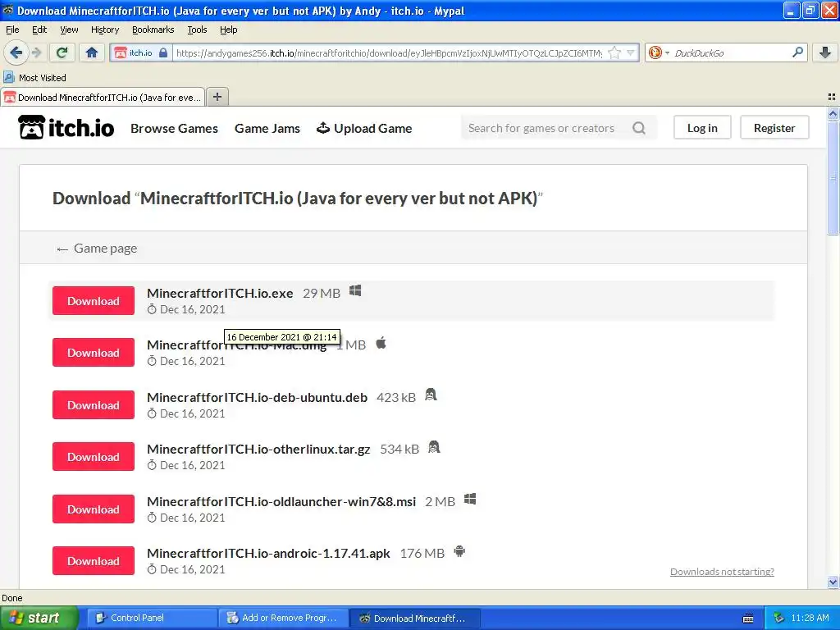Reload the page with the green refresh icon

click(x=62, y=52)
